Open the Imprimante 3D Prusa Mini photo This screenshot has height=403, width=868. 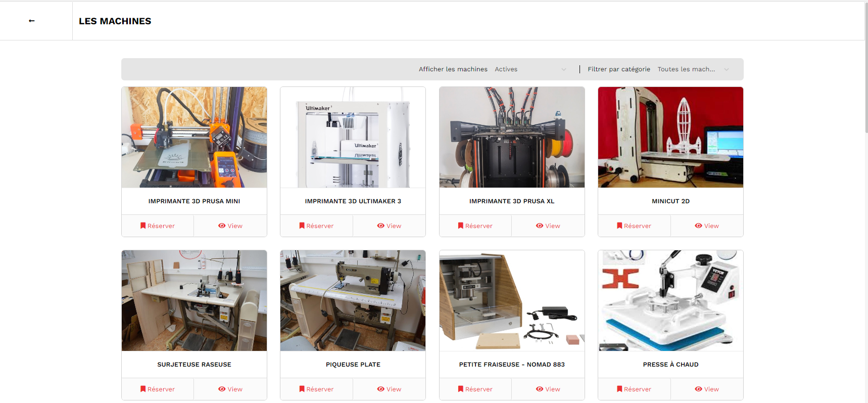(194, 137)
